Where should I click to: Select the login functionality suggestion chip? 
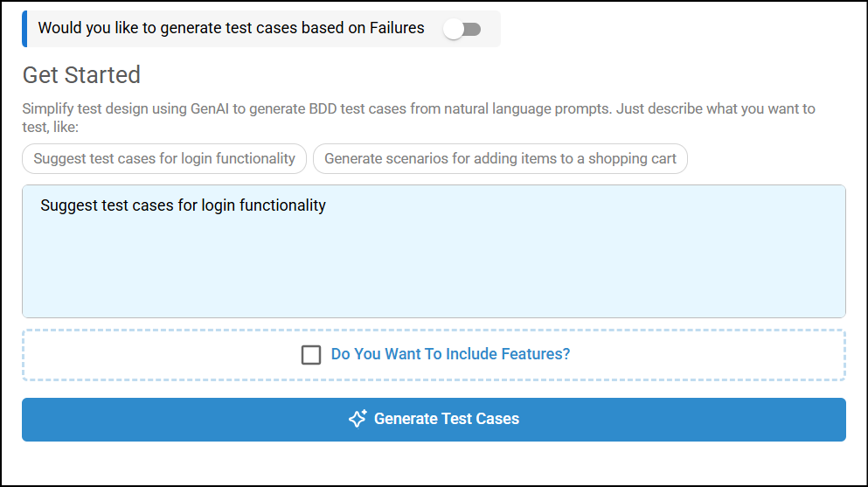[164, 159]
